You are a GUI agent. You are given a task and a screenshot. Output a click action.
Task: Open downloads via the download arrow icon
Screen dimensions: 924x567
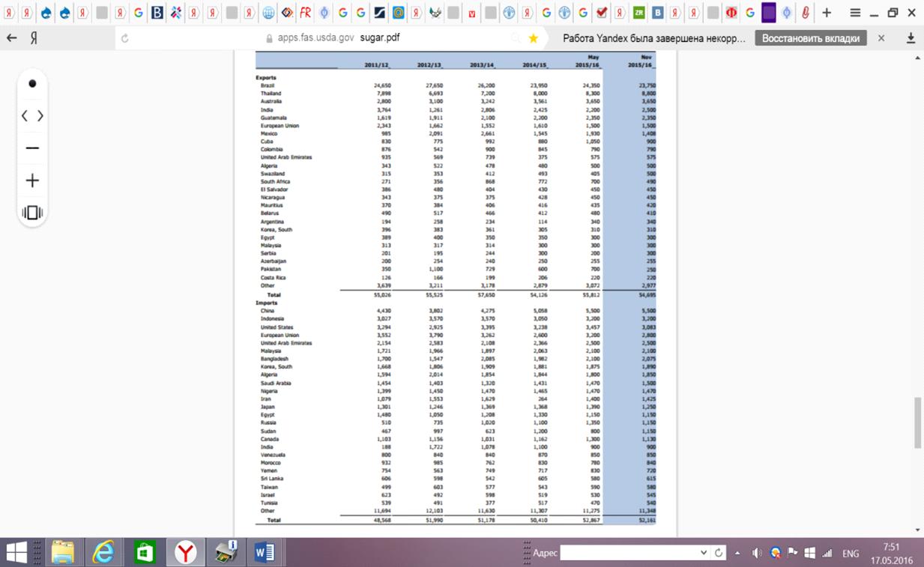911,38
